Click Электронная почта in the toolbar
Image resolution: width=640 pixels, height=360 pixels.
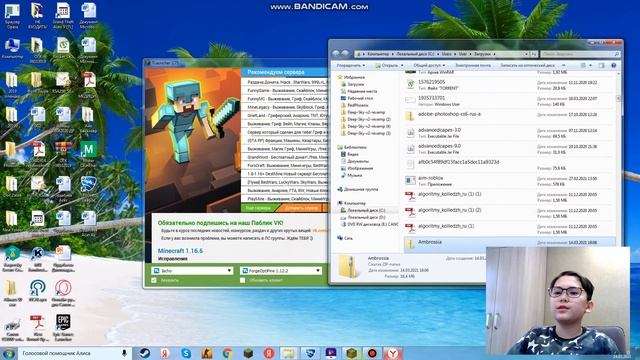point(473,65)
